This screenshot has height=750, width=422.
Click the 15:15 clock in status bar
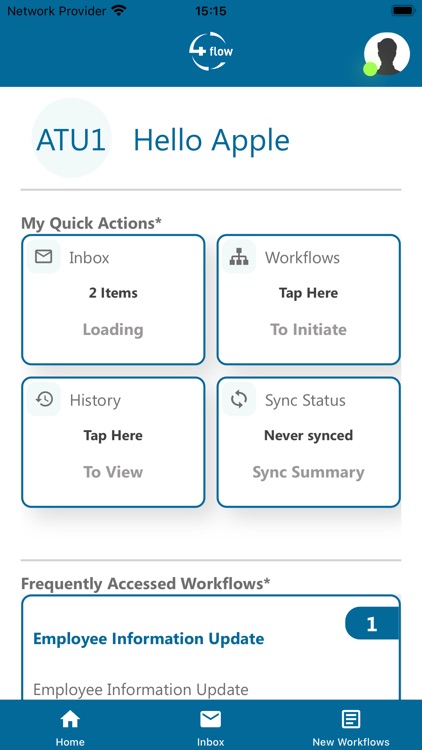tap(211, 11)
